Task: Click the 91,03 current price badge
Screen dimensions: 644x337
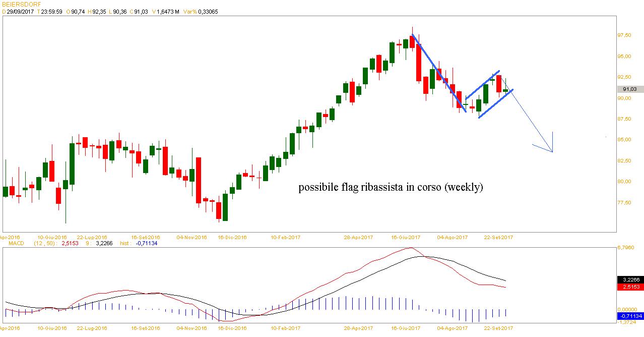Action: (630, 89)
